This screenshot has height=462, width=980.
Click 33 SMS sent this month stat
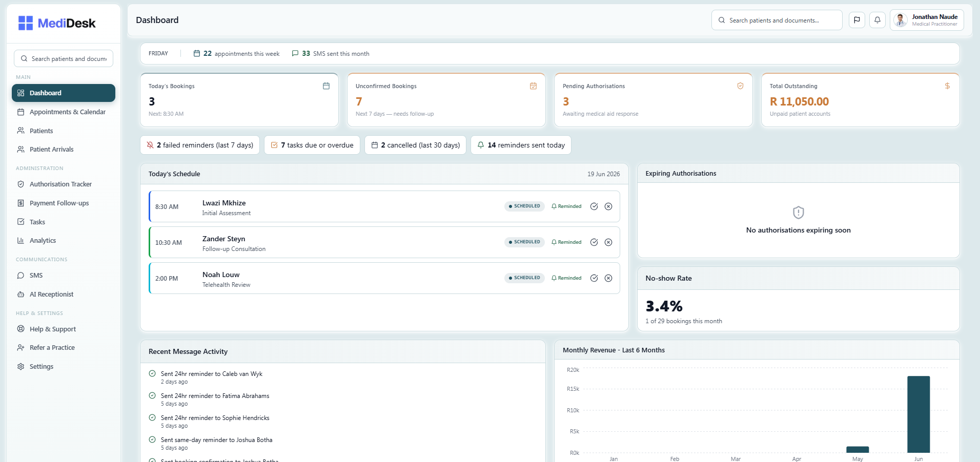(x=331, y=53)
